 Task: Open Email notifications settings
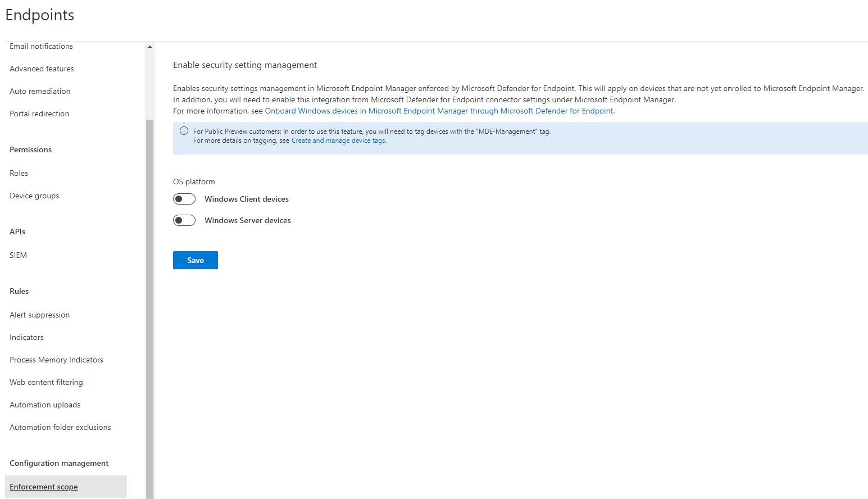41,46
